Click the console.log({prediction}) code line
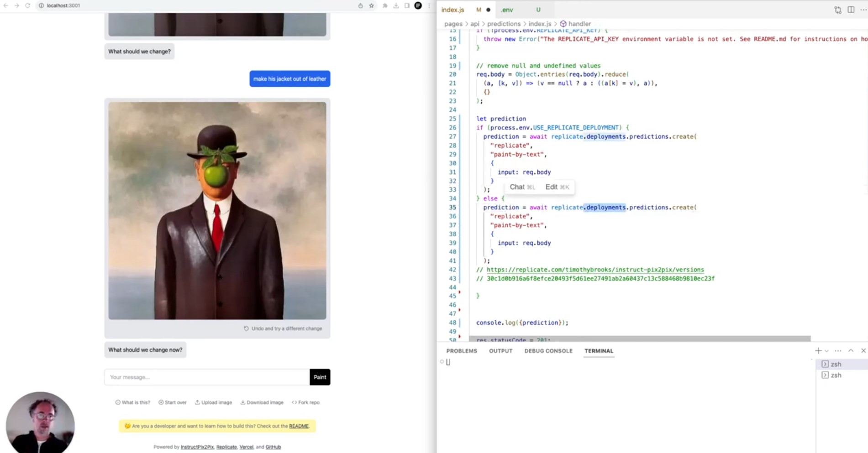The width and height of the screenshot is (868, 453). (x=522, y=323)
